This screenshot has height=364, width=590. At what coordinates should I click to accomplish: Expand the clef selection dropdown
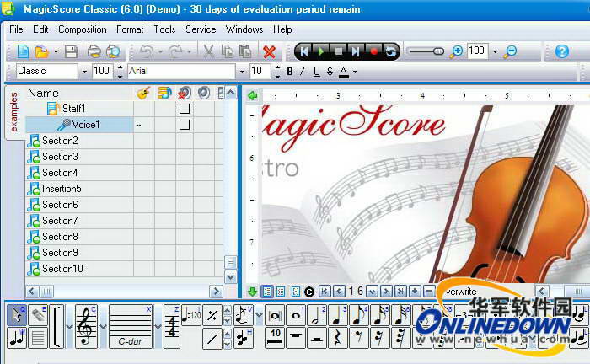coord(104,326)
